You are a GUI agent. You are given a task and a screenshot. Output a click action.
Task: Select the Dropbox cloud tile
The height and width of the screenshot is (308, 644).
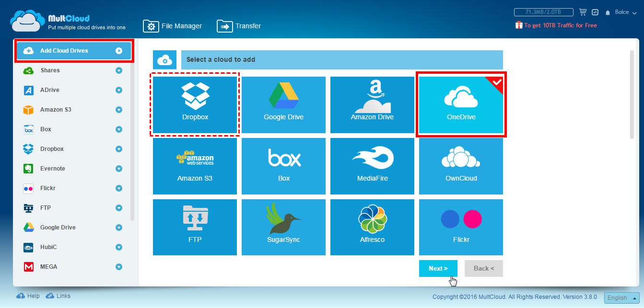[195, 104]
